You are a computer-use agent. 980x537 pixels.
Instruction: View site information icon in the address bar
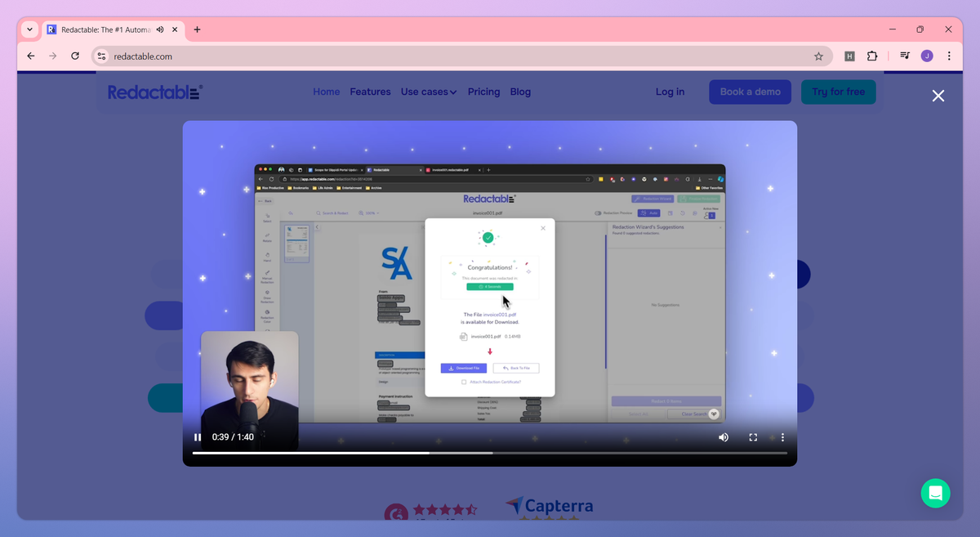pos(101,56)
